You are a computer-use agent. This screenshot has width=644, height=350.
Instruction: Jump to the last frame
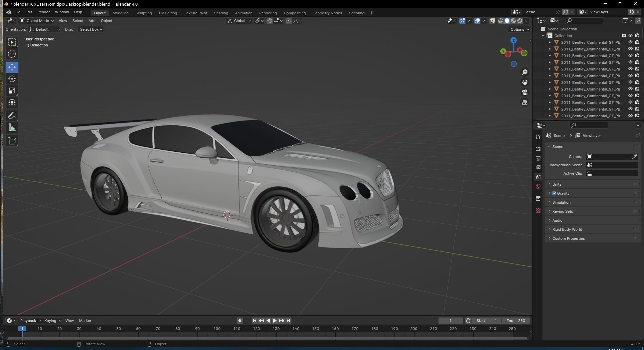click(288, 321)
